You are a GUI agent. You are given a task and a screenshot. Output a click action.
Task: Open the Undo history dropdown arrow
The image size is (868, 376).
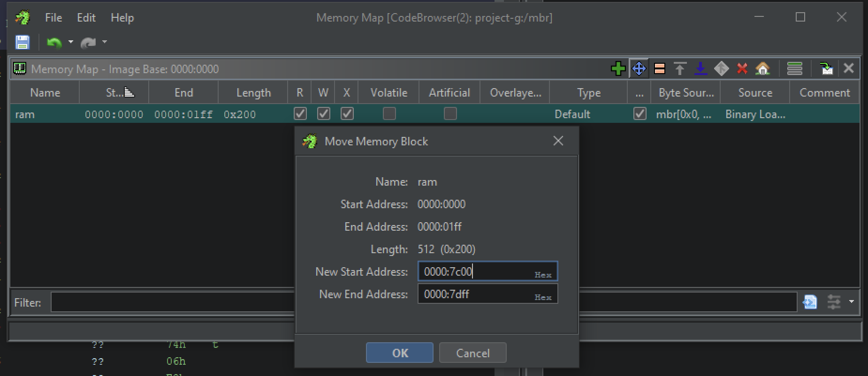click(70, 42)
